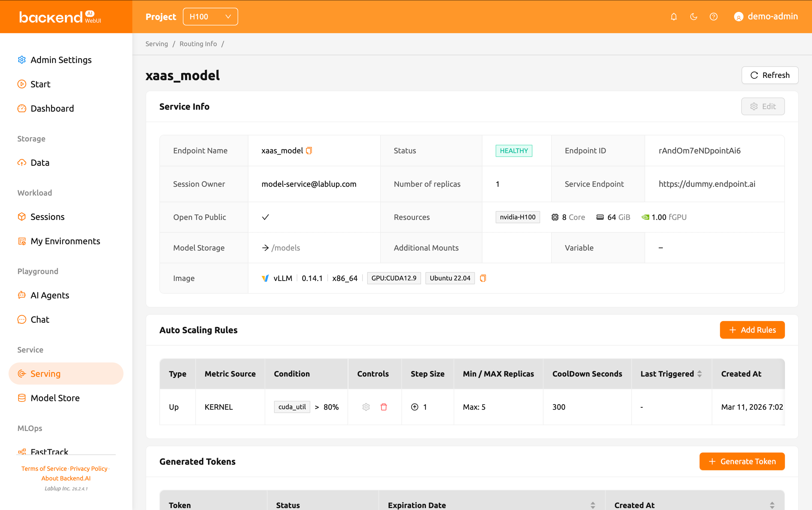812x510 pixels.
Task: Click the notification bell icon
Action: (673, 17)
